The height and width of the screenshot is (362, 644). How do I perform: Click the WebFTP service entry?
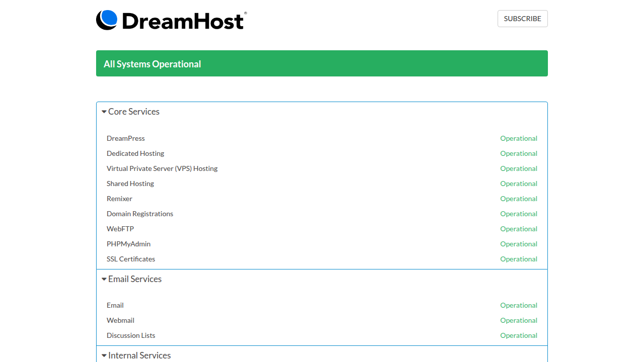pos(120,229)
